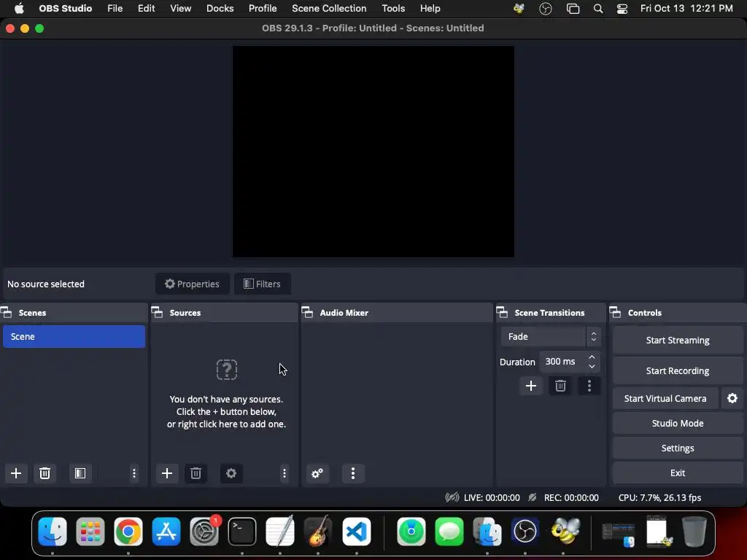Click the Duration 300 ms field
The height and width of the screenshot is (560, 747).
(570, 362)
